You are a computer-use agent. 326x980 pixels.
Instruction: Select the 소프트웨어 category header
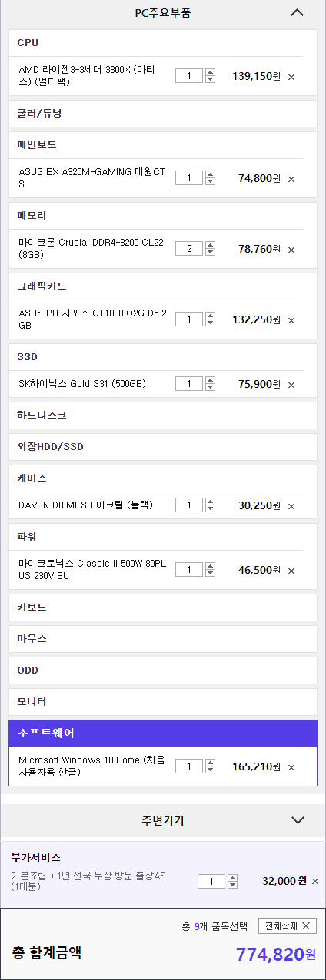click(163, 733)
